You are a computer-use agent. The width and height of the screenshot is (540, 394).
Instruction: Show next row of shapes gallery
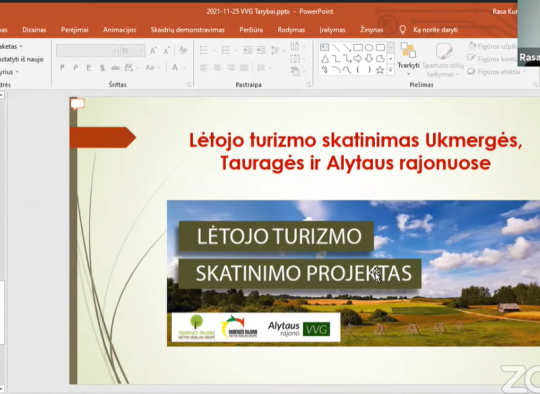[391, 59]
